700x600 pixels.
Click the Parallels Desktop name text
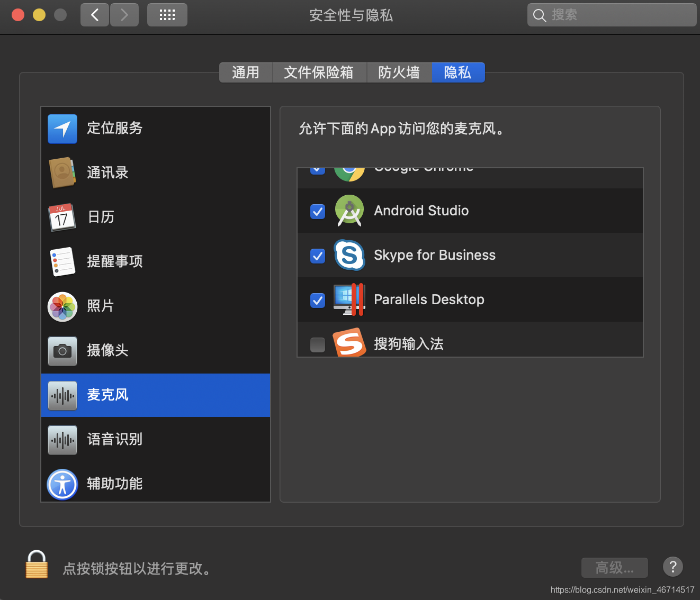(429, 299)
